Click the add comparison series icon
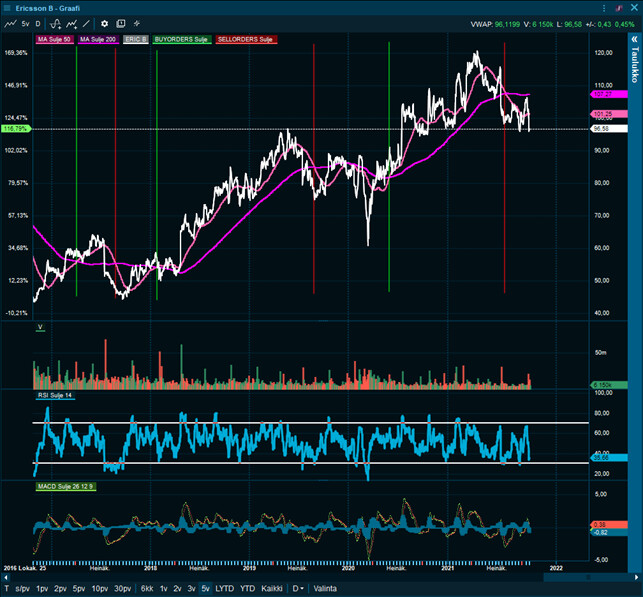The image size is (643, 597). tap(72, 24)
